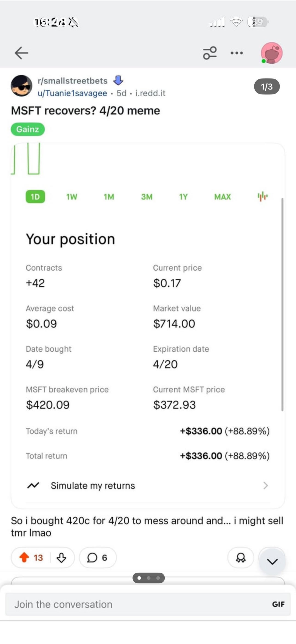This screenshot has width=296, height=644.
Task: Open your Reddit profile avatar
Action: tap(271, 53)
